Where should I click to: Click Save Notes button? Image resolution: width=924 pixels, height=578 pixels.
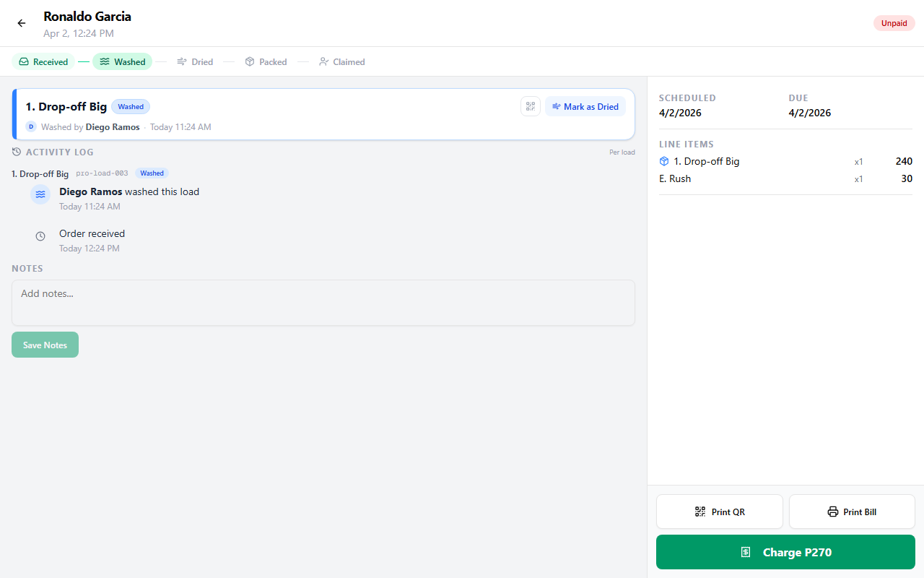point(45,345)
